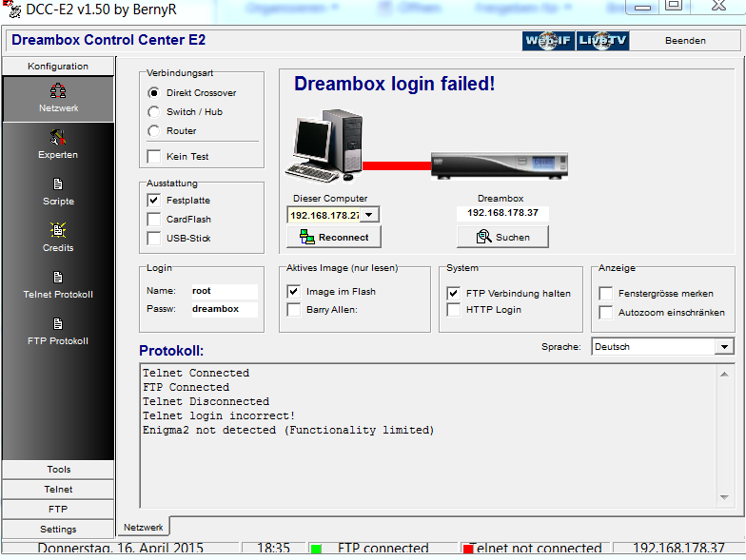This screenshot has height=560, width=746.
Task: Disable FTP Verbindung halten checkbox
Action: pyautogui.click(x=454, y=293)
